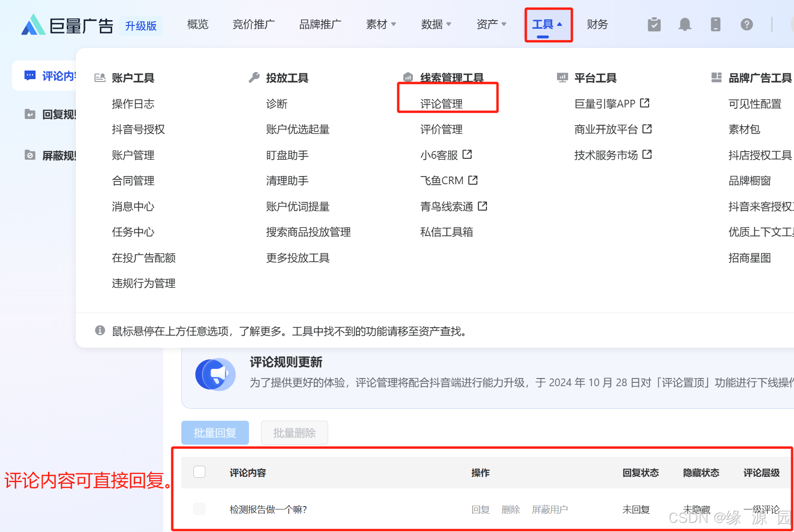This screenshot has height=532, width=794.
Task: Open 在投广告配额 menu entry
Action: [143, 258]
